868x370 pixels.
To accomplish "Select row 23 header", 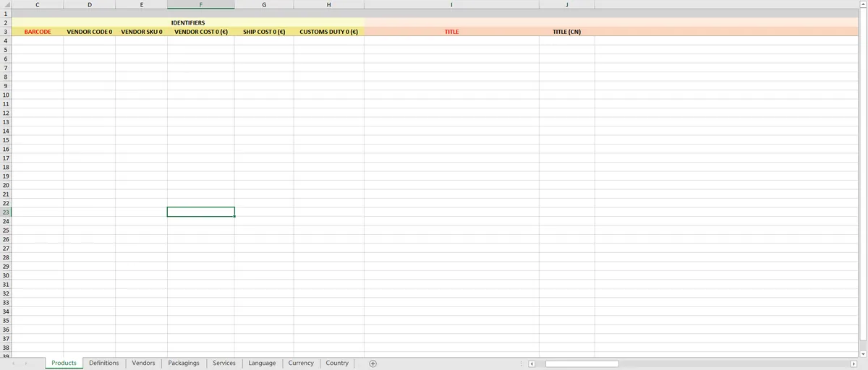I will 6,212.
